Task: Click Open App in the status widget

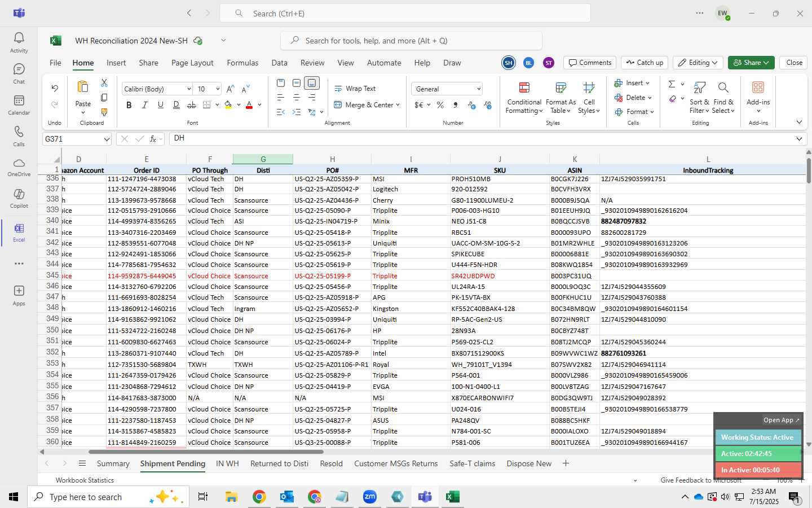Action: coord(781,420)
